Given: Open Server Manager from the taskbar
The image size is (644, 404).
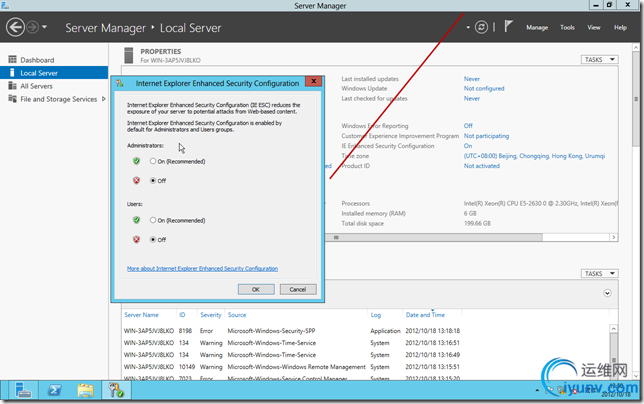Looking at the screenshot, I should 23,390.
